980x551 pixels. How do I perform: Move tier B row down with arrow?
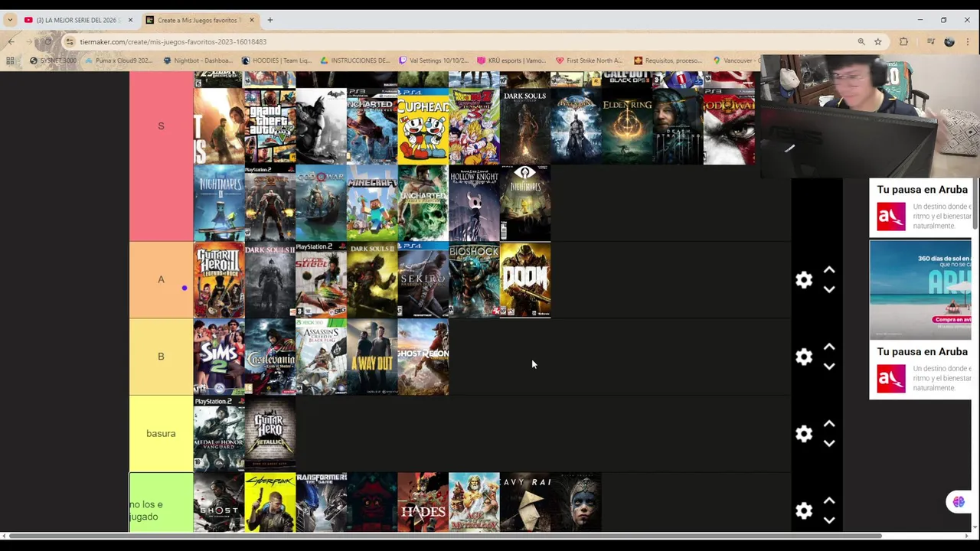click(829, 366)
